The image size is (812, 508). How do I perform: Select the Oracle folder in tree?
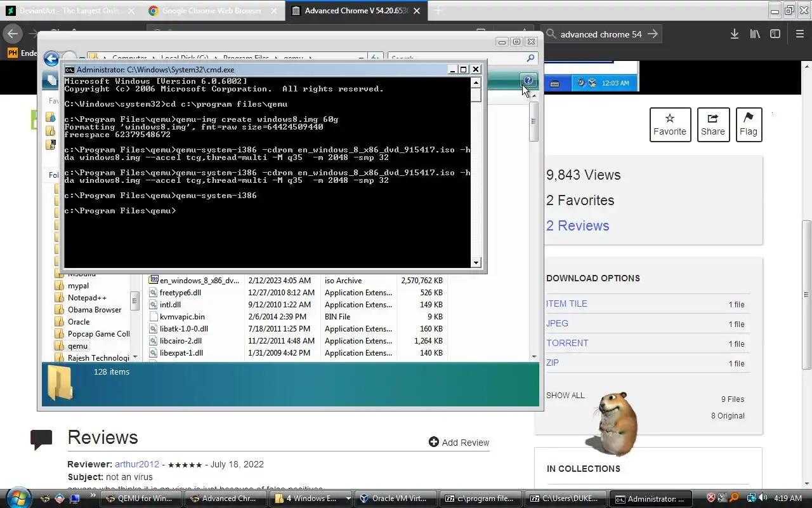coord(79,321)
